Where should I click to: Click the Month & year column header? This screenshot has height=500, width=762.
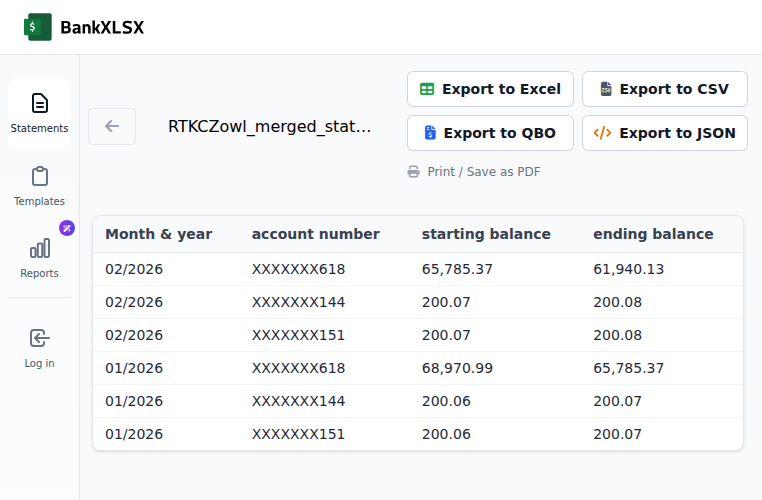click(159, 234)
